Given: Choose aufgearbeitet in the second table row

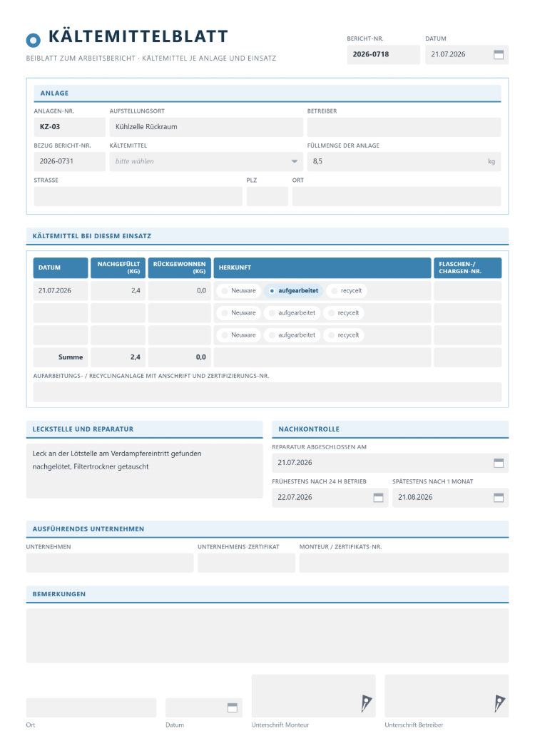Looking at the screenshot, I should tap(292, 313).
